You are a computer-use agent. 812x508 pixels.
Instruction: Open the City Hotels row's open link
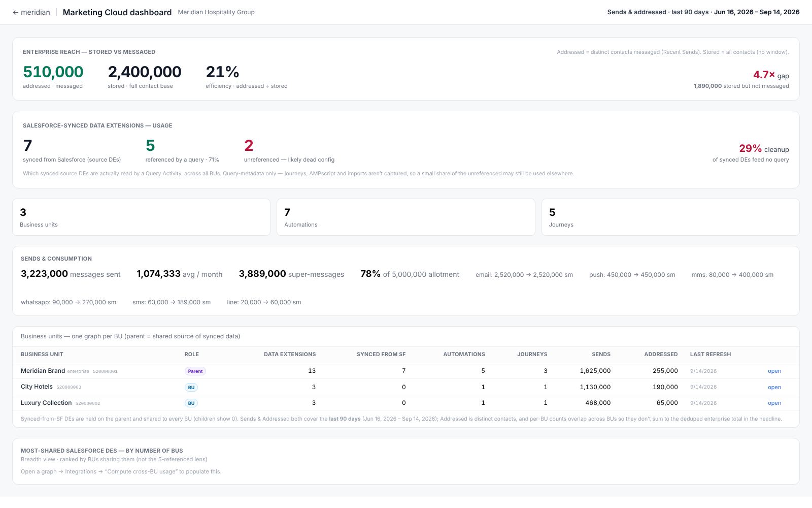[774, 388]
